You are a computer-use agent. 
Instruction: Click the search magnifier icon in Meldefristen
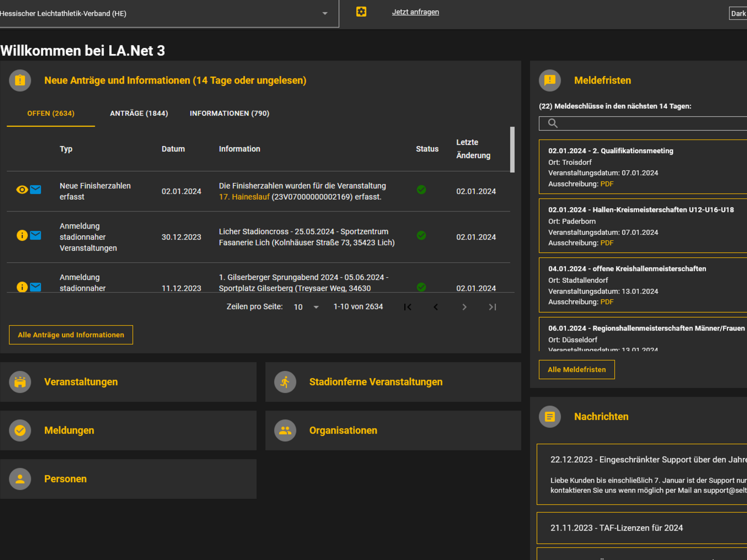point(553,123)
